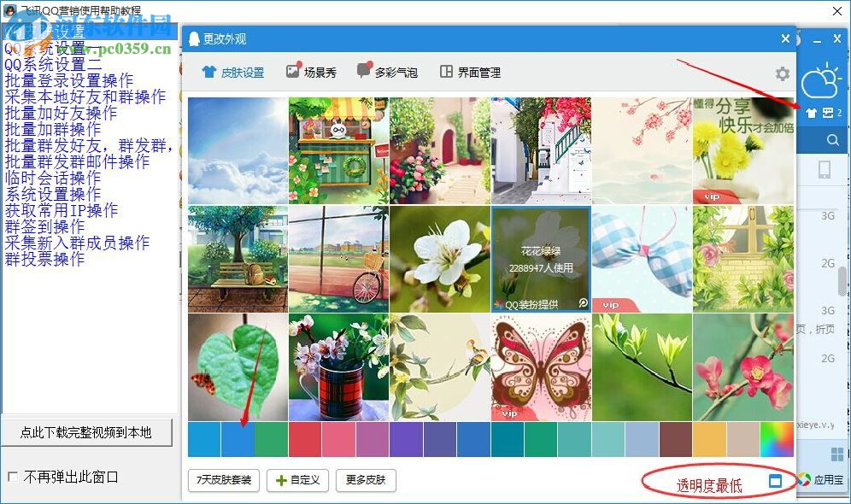Choose the green color swatch

coord(272,439)
